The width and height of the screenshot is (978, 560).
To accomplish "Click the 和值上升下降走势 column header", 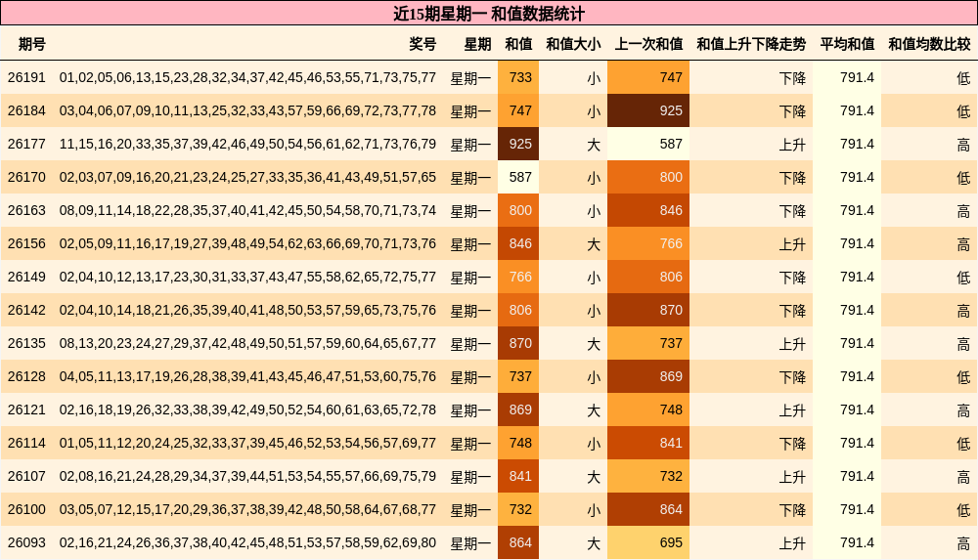I will point(751,44).
